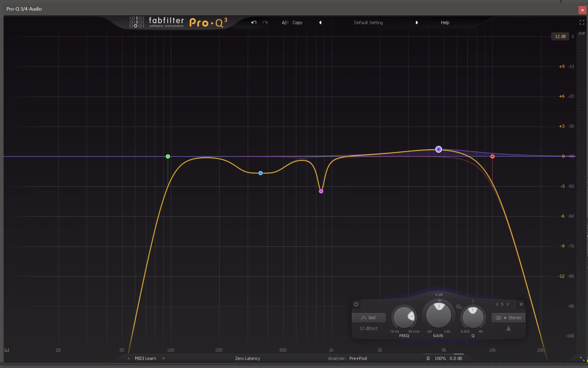Toggle A/B state comparison

[285, 23]
